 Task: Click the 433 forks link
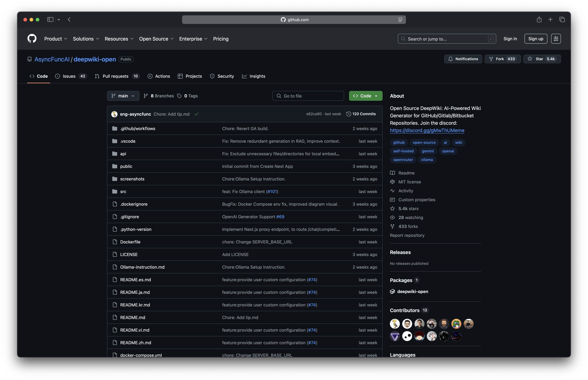(x=408, y=226)
